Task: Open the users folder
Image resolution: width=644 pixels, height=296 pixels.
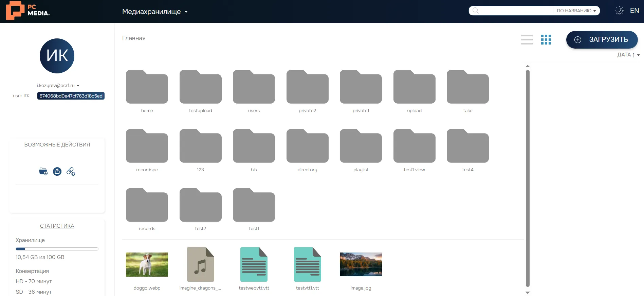Action: coord(254,87)
